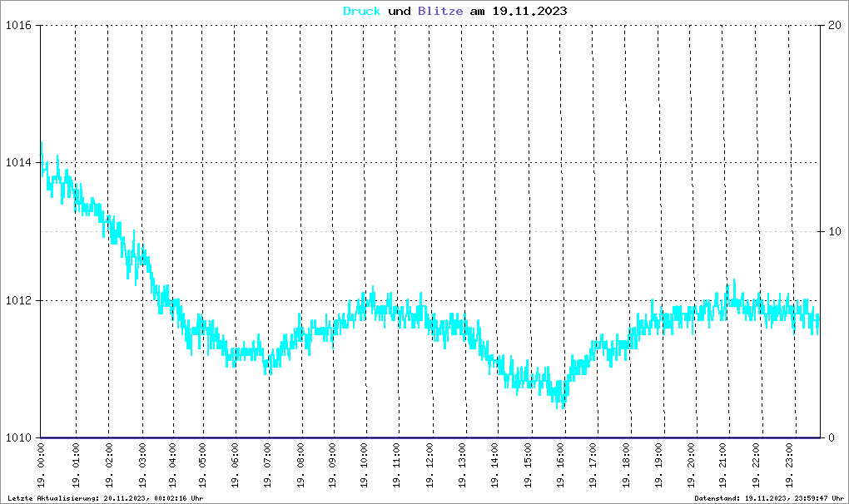This screenshot has width=849, height=504.
Task: Click the '19. 12:00' time axis label
Action: (430, 466)
